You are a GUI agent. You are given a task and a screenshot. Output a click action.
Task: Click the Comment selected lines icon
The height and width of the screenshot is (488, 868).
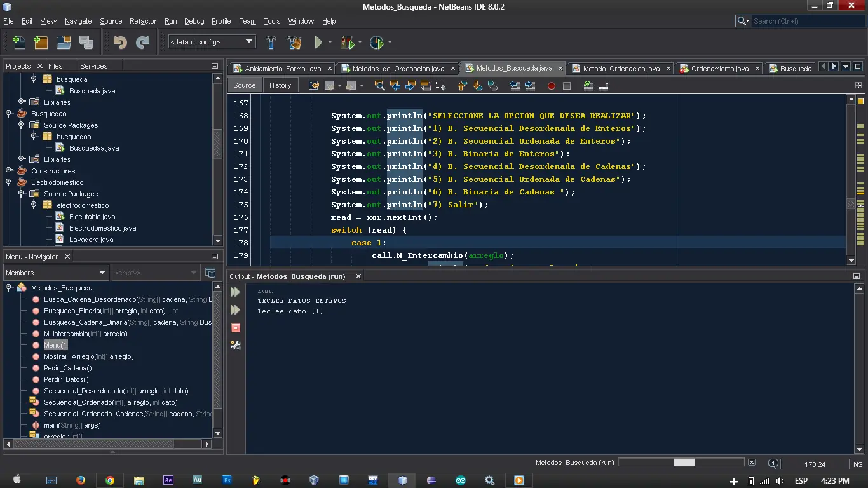tap(588, 85)
